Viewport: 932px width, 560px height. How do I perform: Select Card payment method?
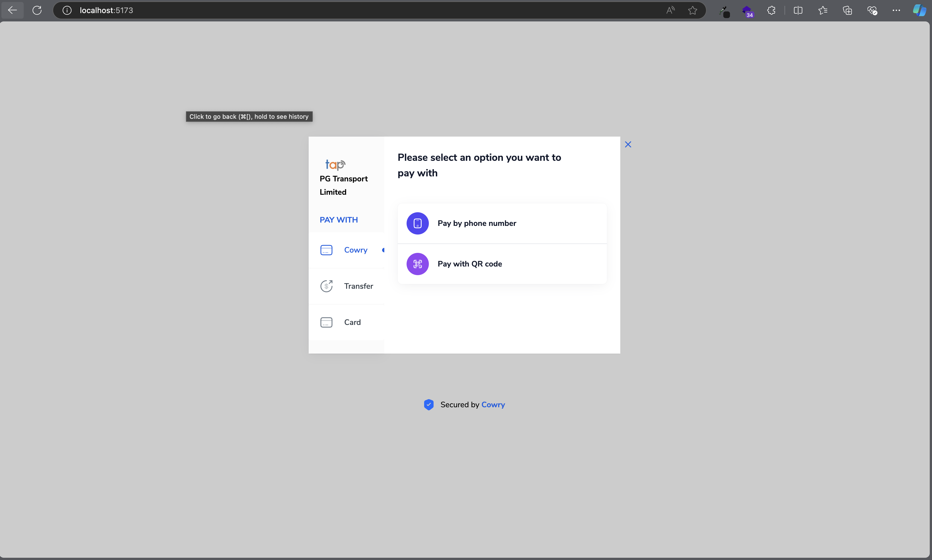click(x=352, y=322)
